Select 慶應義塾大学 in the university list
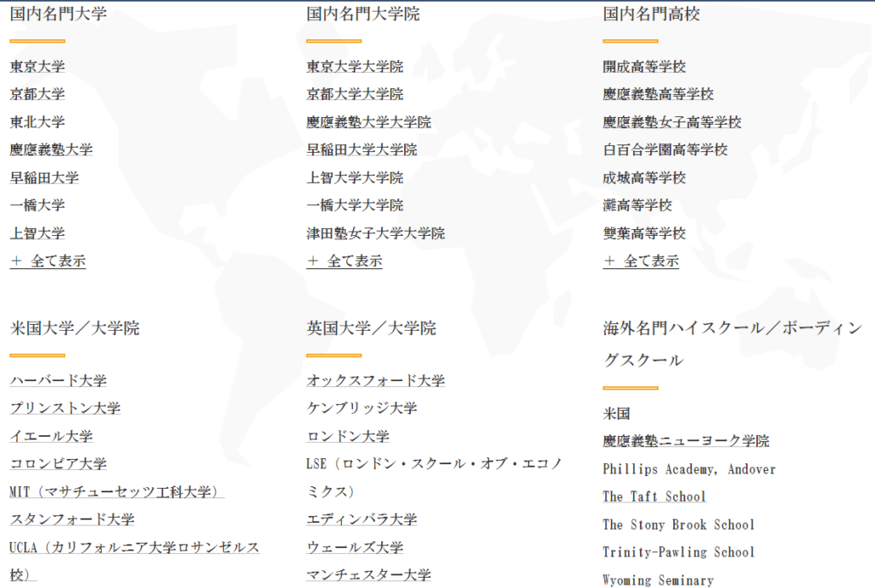 (x=51, y=150)
